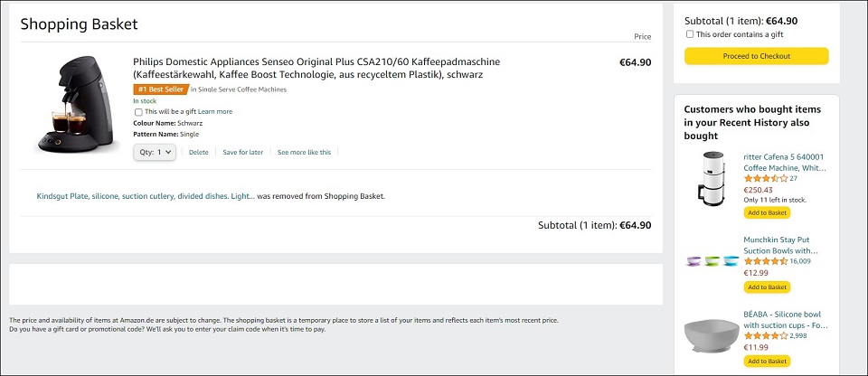Tick 'This order contains a gift' checkbox

click(x=690, y=34)
